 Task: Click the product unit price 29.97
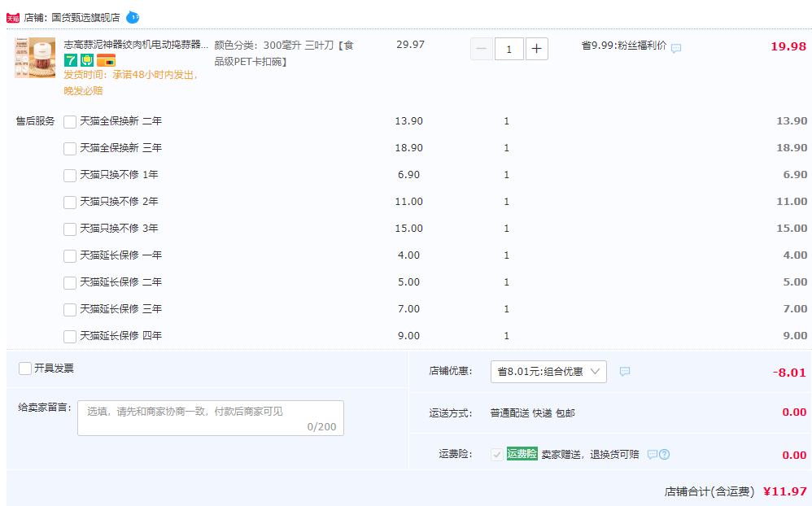pos(410,45)
